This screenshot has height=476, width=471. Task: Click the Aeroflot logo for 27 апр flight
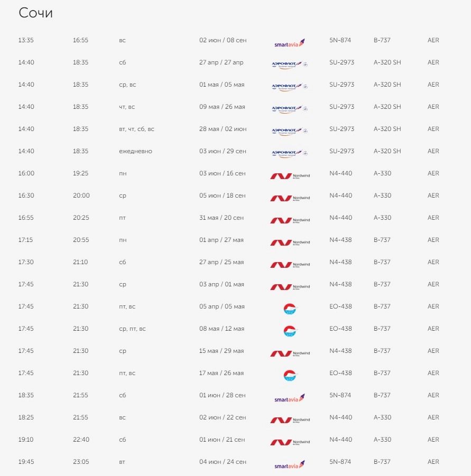290,64
